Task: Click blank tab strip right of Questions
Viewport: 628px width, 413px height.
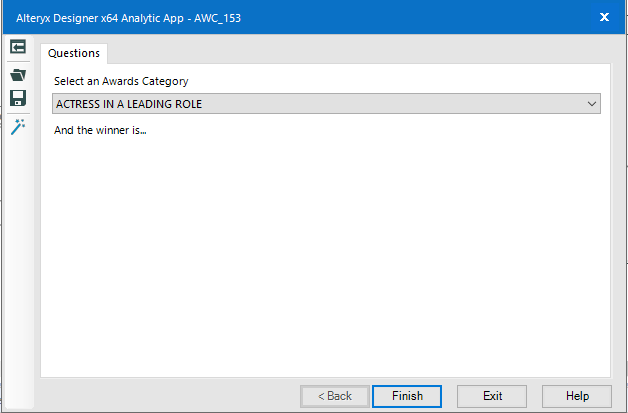Action: (x=350, y=53)
